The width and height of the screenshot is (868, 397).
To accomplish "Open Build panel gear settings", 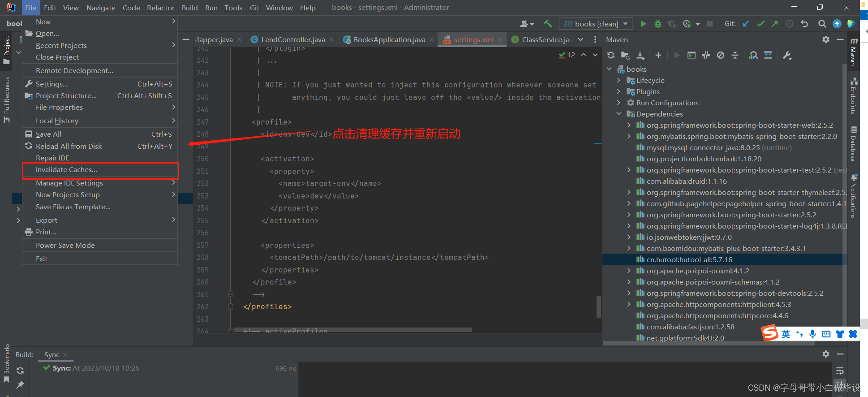I will (x=826, y=354).
